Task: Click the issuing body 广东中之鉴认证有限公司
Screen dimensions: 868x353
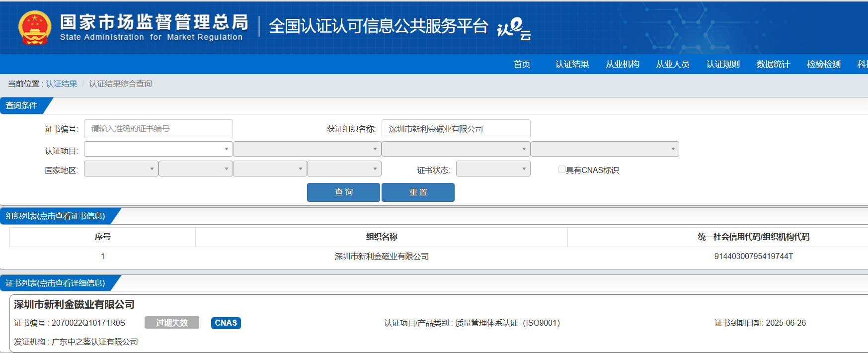Action: 95,342
